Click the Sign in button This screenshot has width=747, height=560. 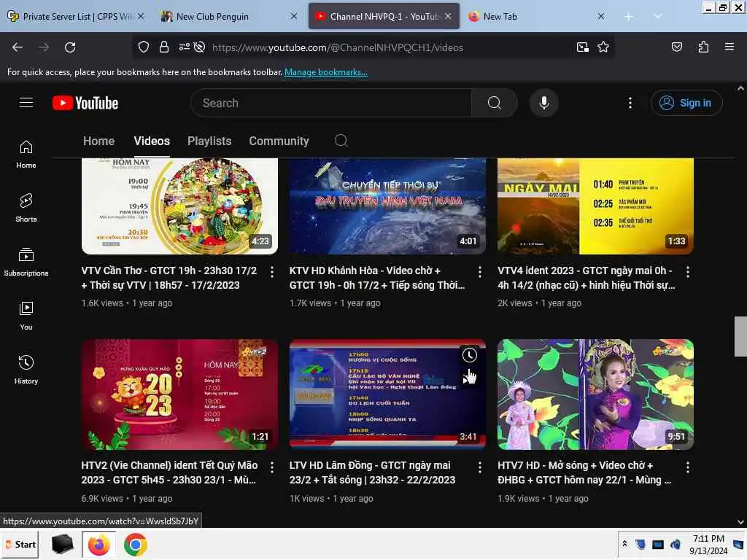click(x=686, y=103)
